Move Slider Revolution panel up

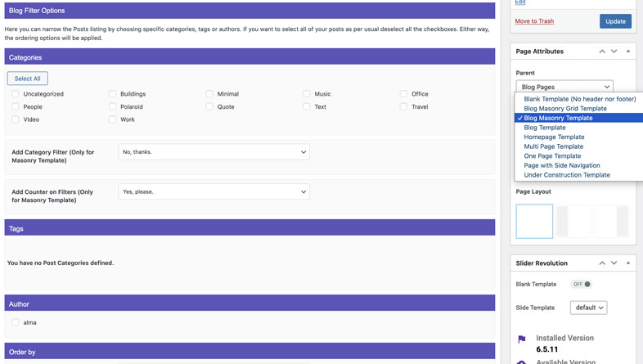[x=602, y=263]
